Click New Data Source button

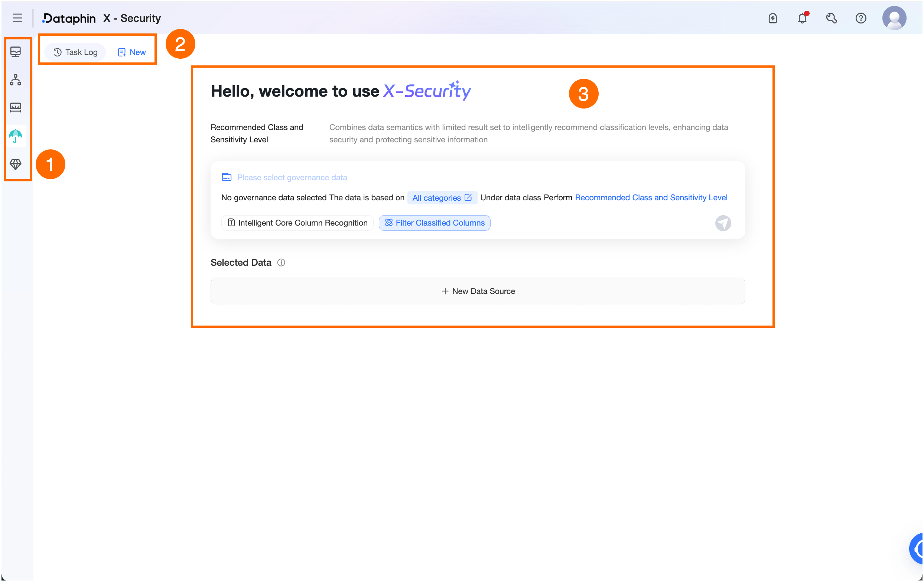pyautogui.click(x=478, y=291)
